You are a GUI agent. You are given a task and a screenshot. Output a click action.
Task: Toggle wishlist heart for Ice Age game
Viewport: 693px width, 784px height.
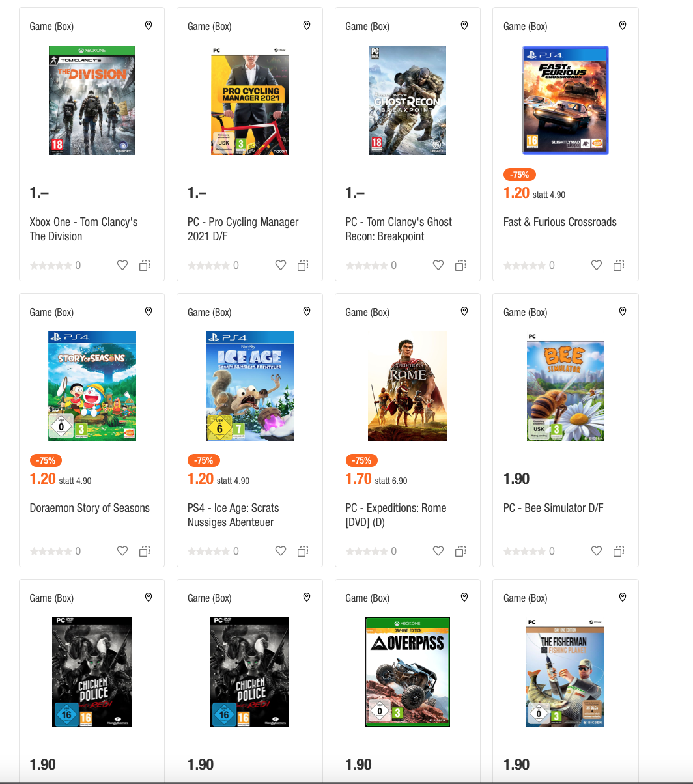pyautogui.click(x=281, y=551)
